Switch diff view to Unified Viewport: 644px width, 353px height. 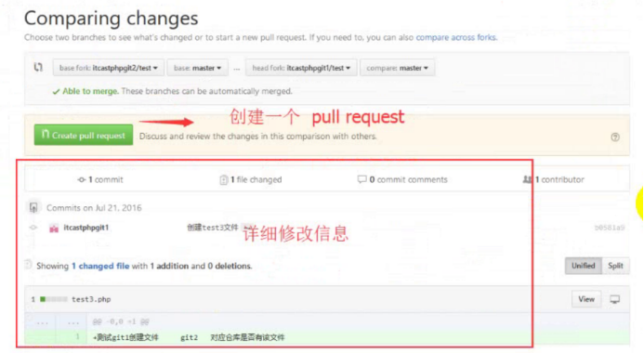click(x=584, y=266)
